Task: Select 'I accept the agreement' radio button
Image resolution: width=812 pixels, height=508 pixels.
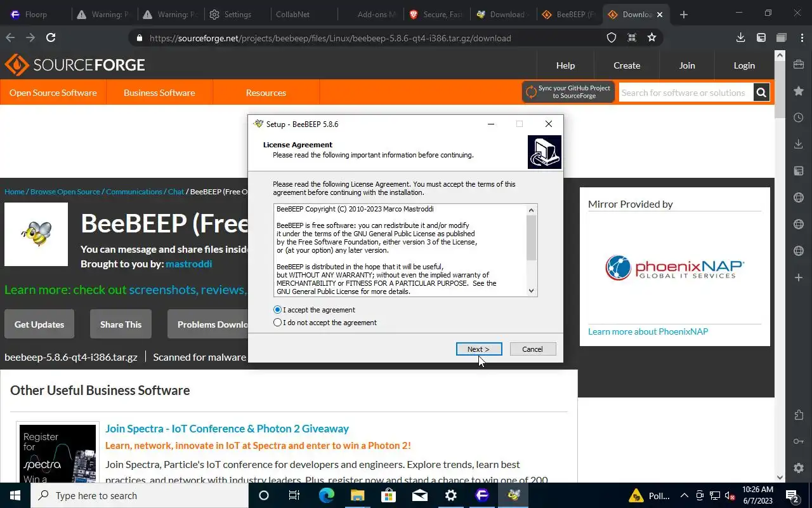Action: (x=277, y=310)
